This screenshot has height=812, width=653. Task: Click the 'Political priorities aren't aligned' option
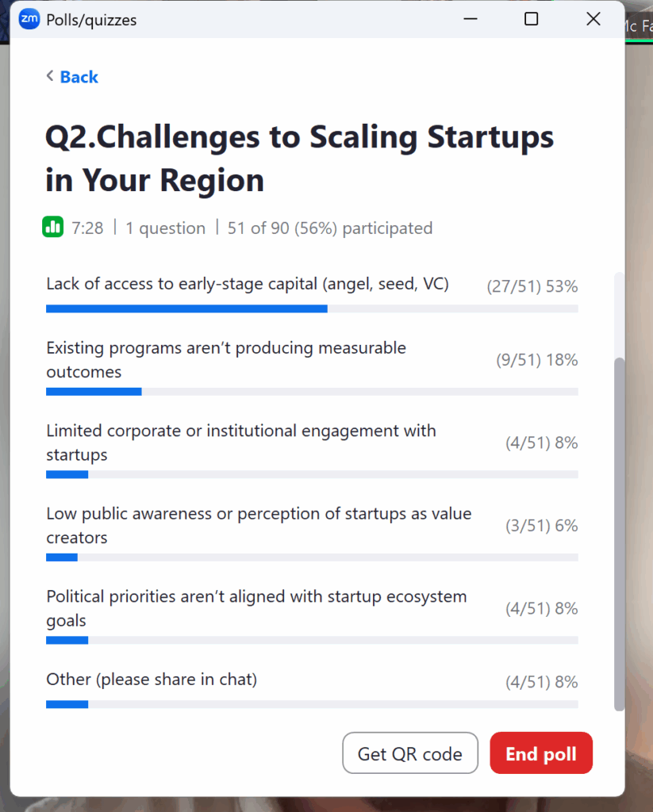coord(256,607)
